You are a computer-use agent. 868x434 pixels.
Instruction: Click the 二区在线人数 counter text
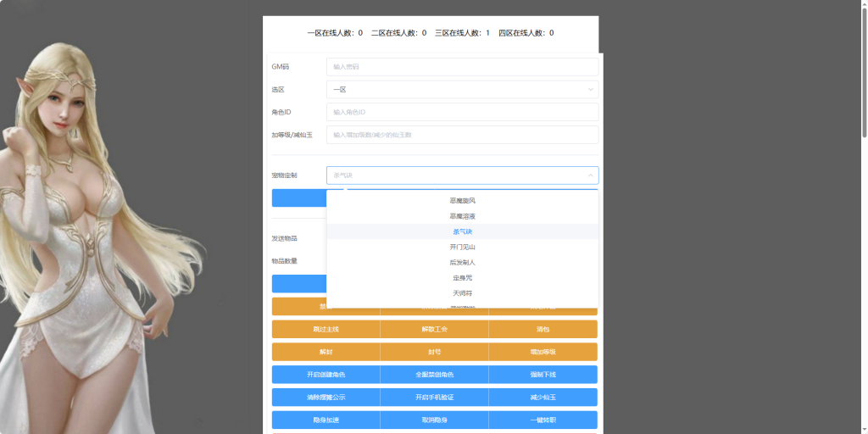[398, 33]
